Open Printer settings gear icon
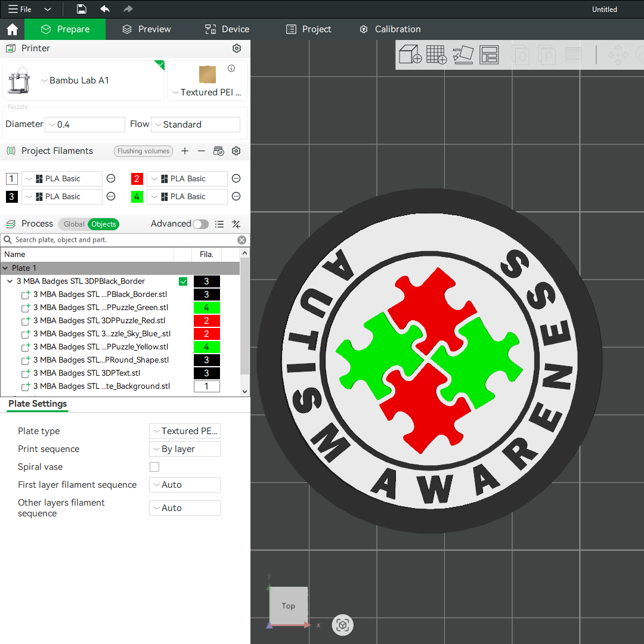 click(237, 48)
